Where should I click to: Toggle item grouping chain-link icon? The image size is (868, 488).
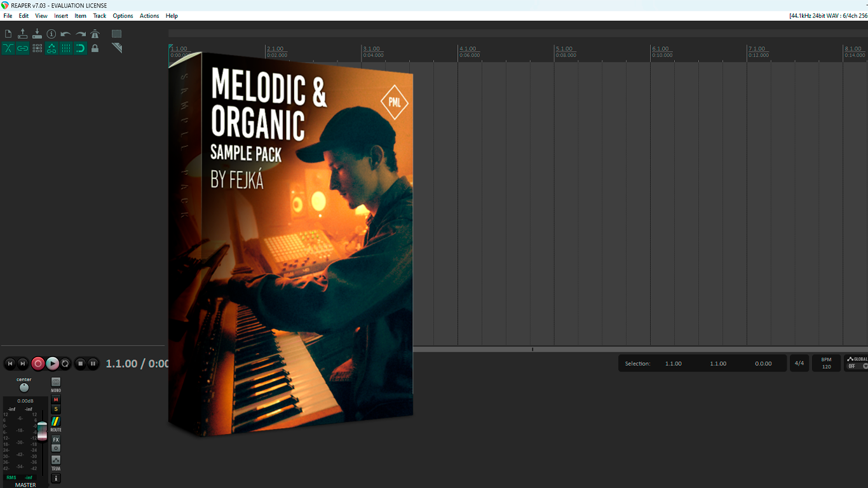click(x=23, y=48)
